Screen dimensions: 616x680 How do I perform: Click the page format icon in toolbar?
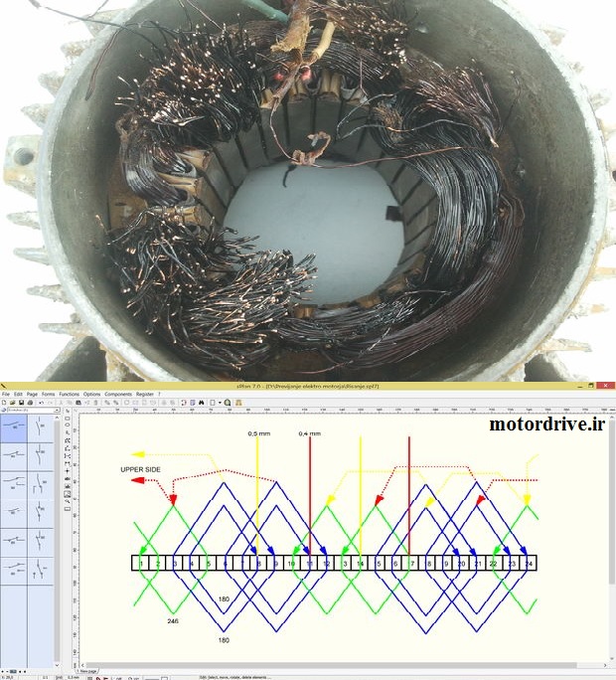point(213,403)
